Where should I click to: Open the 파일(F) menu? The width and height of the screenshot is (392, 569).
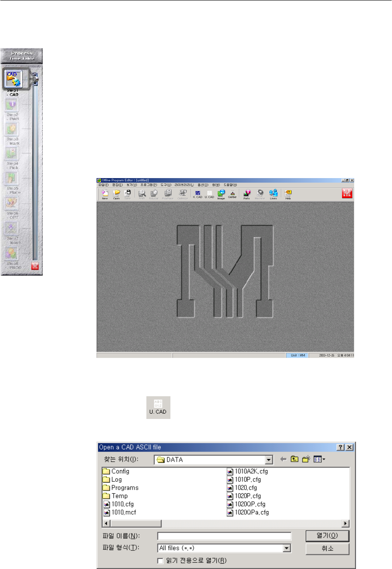(103, 185)
